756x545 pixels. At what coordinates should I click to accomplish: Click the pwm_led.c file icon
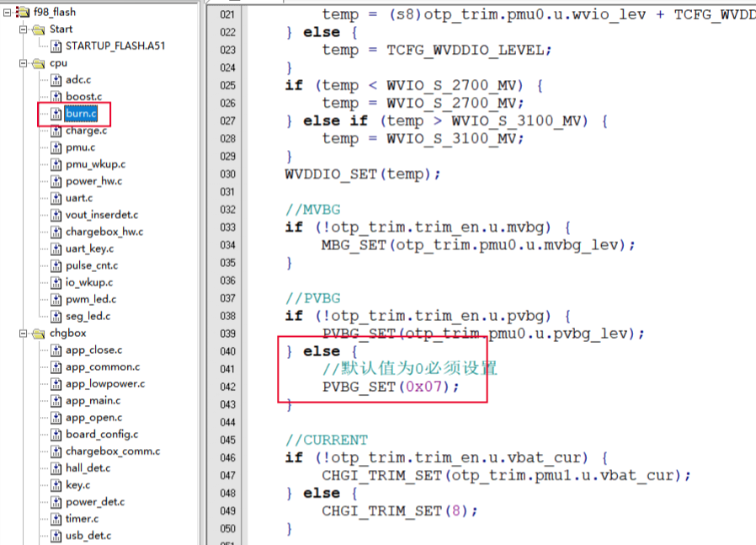click(56, 300)
